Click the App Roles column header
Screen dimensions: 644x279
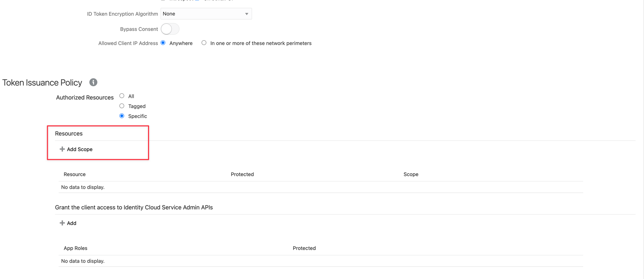75,248
